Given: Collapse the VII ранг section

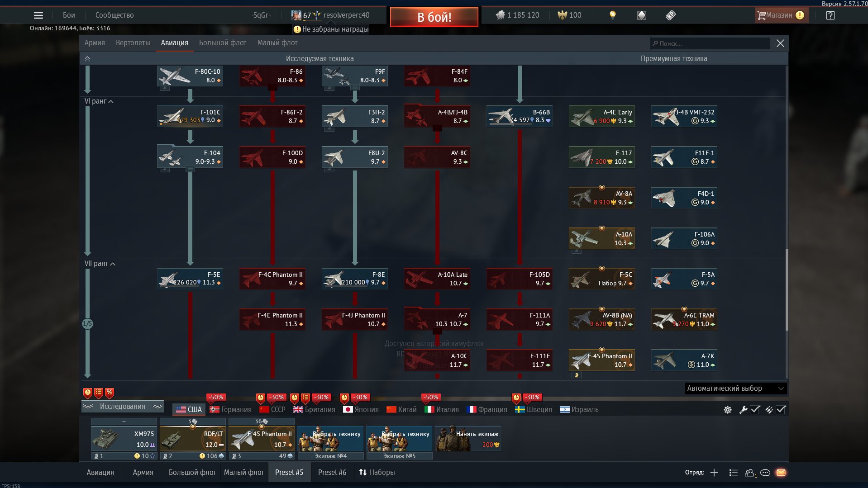Looking at the screenshot, I should (x=100, y=264).
